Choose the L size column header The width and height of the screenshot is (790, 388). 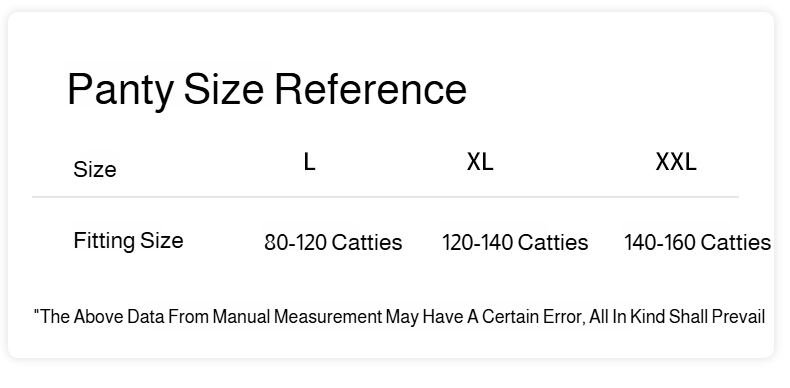click(309, 162)
